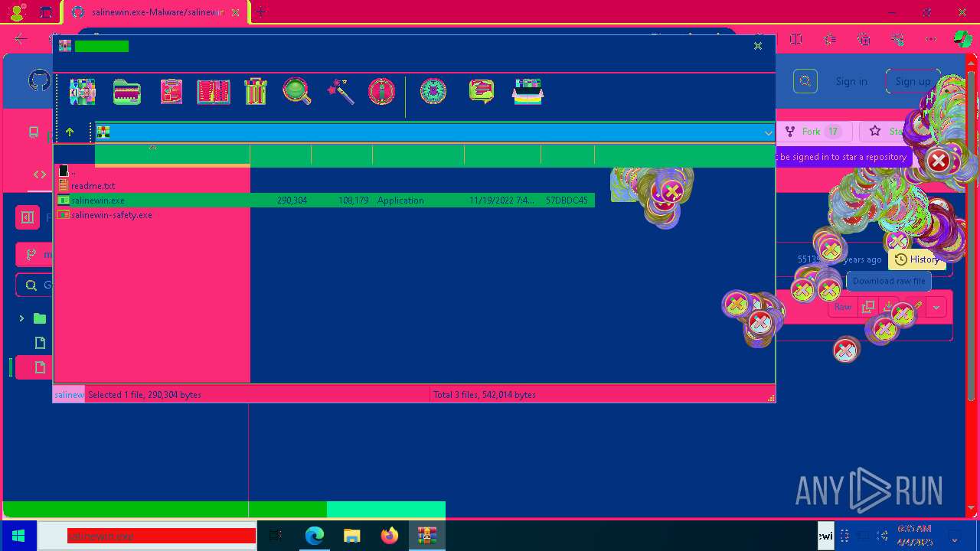
Task: Click the WinRAR Find magnifier icon
Action: [x=297, y=92]
